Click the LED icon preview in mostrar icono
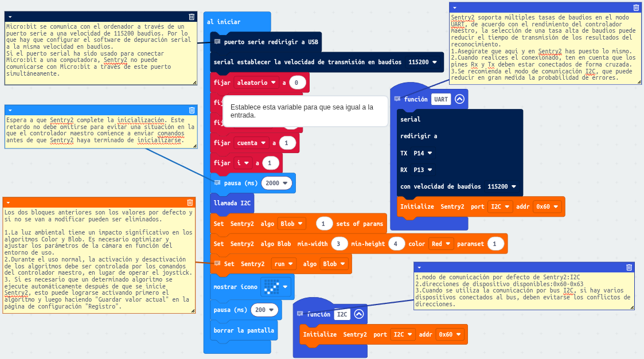644x359 pixels. 271,287
